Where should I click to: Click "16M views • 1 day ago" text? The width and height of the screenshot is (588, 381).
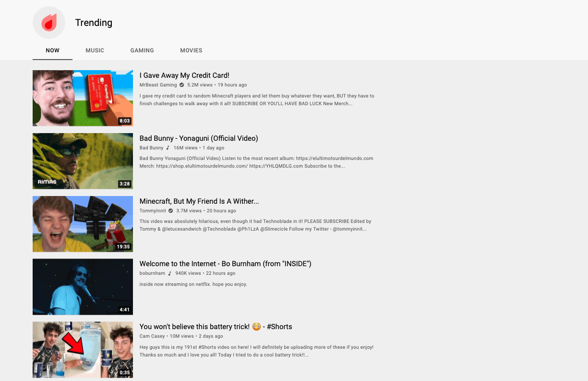pos(199,148)
